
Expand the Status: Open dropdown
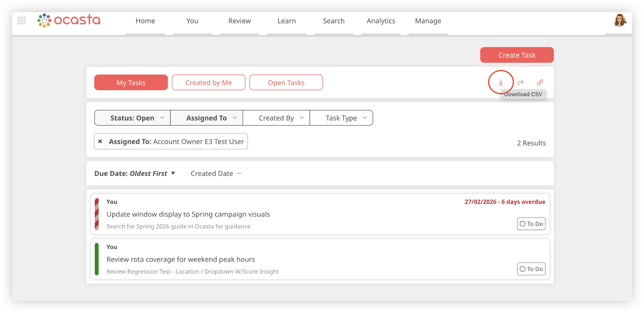point(132,118)
